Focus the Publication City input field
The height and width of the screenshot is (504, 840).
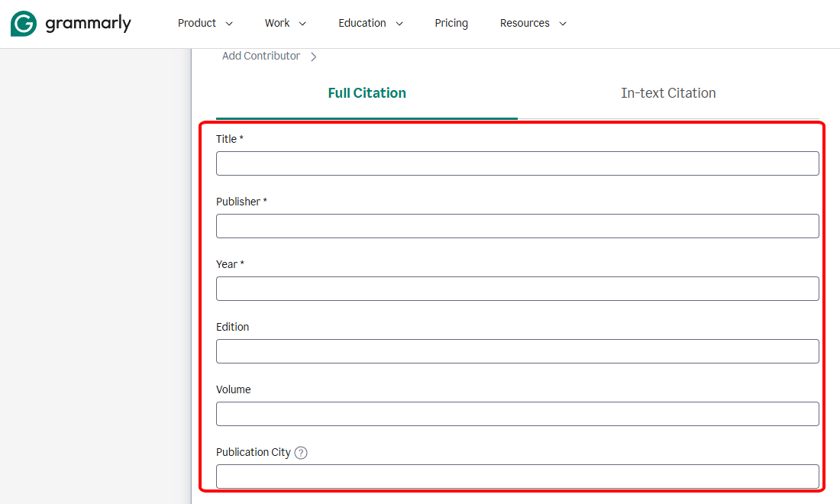coord(518,477)
